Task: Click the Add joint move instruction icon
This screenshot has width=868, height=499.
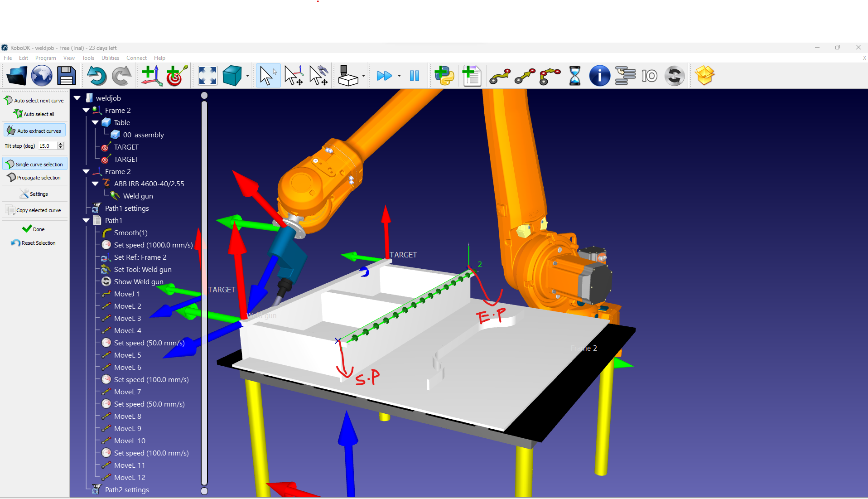Action: click(500, 76)
